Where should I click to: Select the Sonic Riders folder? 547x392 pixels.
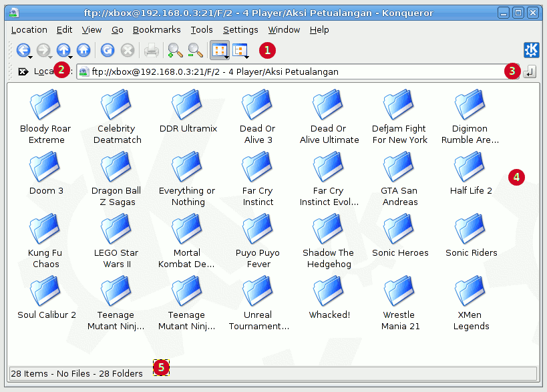click(x=472, y=236)
